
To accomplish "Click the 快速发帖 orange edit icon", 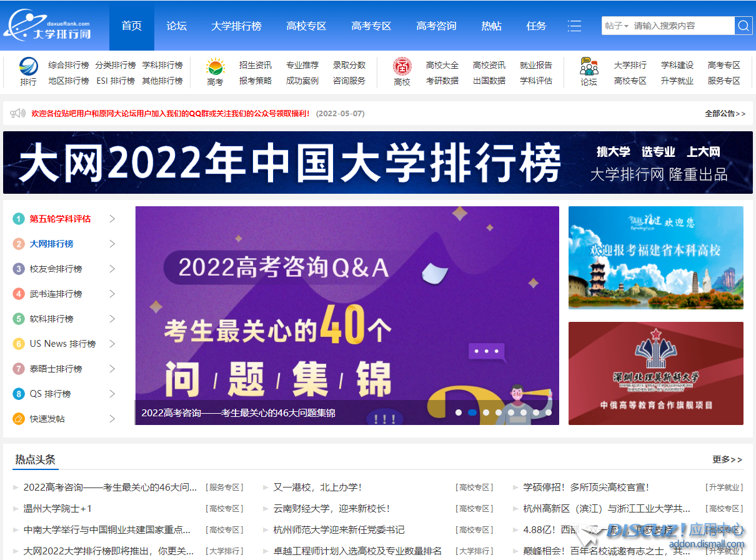I will [19, 419].
